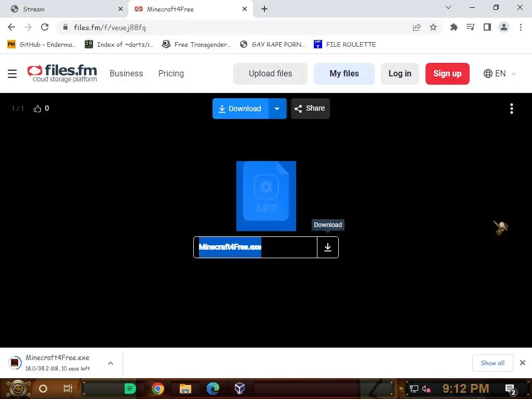Open Chrome media control icon
Viewport: 532px width, 399px height.
pos(470,27)
